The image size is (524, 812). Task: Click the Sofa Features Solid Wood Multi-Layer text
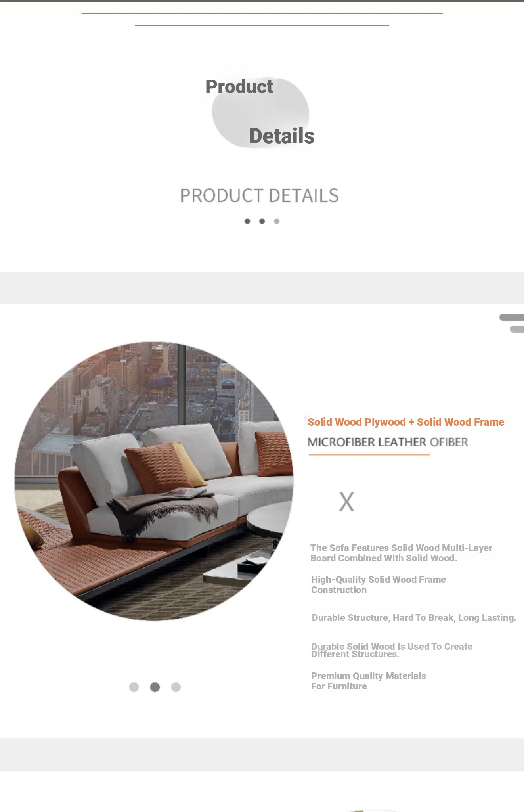[401, 553]
